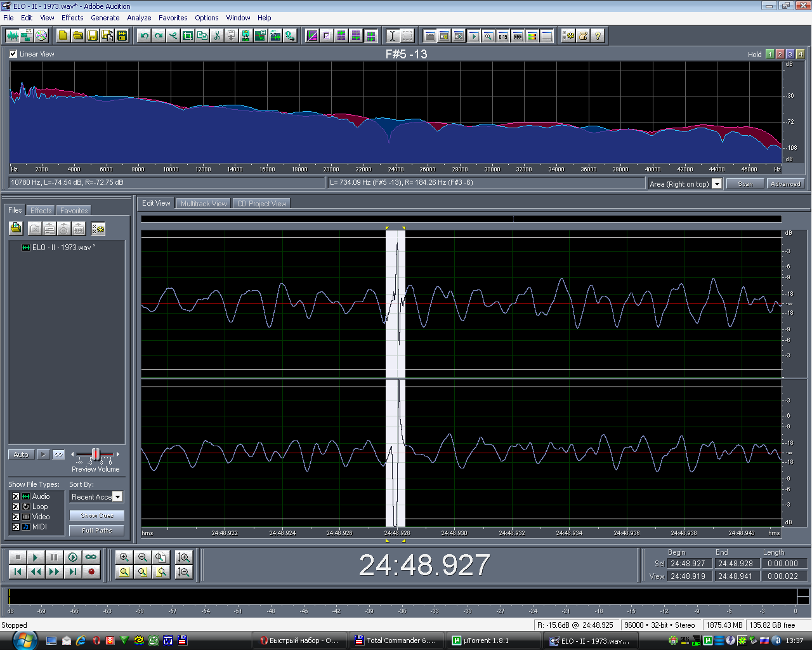Toggle the MIDI file type checkbox
This screenshot has height=650, width=812.
[x=16, y=527]
